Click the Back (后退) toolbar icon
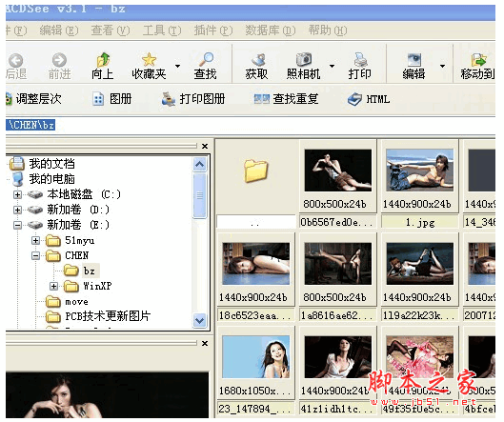 tap(16, 60)
